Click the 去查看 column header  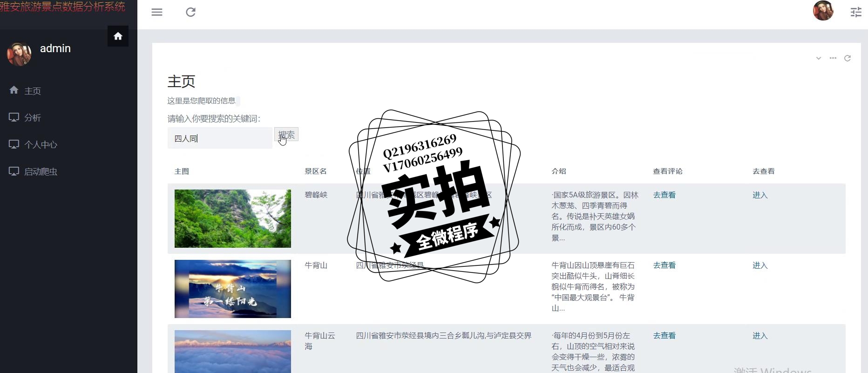click(764, 171)
